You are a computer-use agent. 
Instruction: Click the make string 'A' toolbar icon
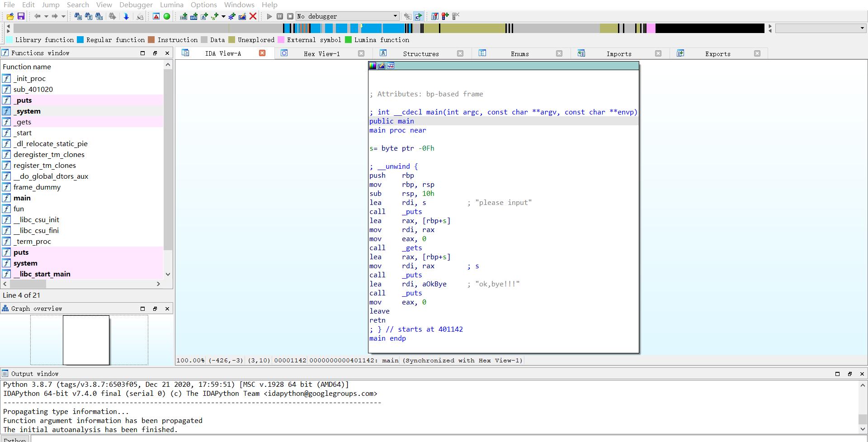(204, 16)
